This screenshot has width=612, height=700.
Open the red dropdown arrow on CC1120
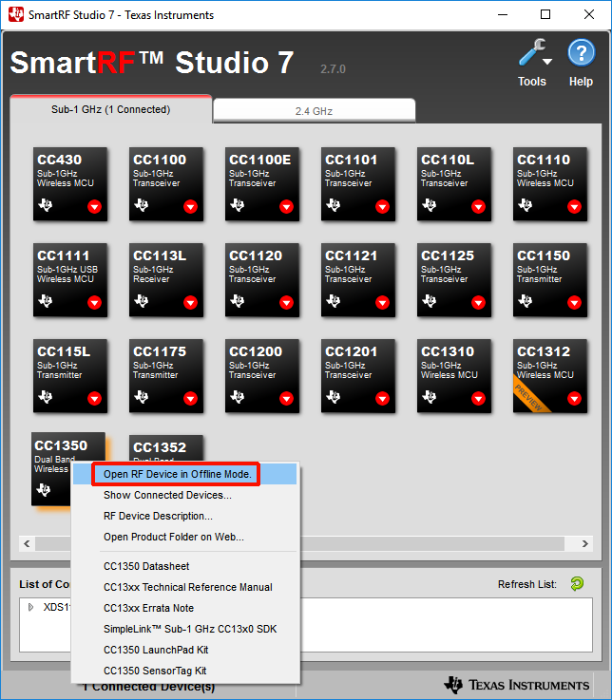[286, 303]
